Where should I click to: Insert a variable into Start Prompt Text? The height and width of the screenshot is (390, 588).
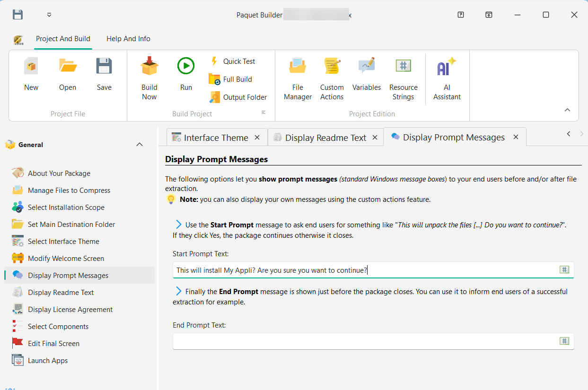coord(564,269)
